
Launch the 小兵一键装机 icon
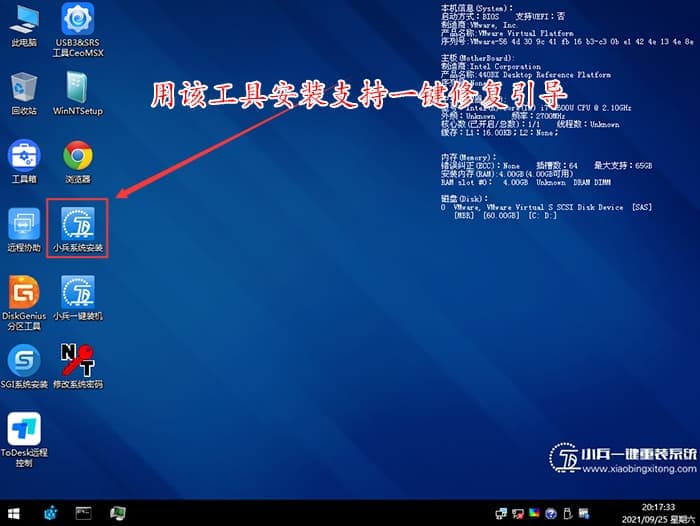point(78,298)
